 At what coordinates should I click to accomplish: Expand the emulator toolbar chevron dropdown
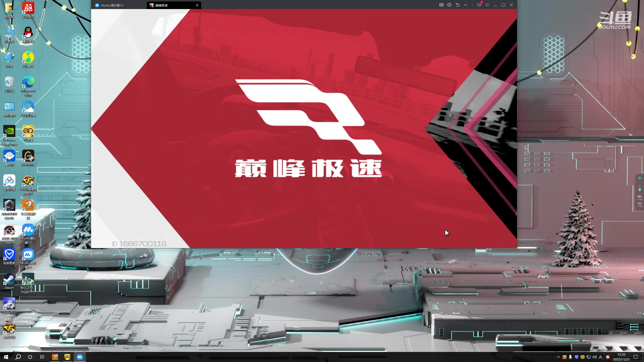click(466, 5)
